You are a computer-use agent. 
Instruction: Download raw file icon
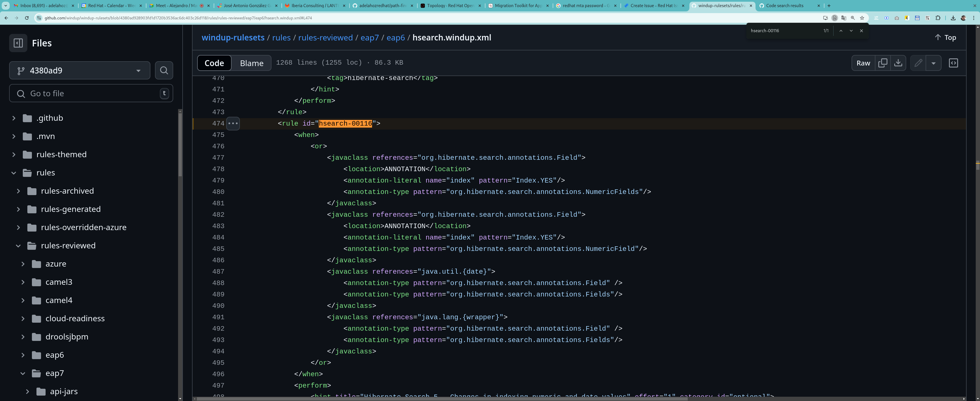898,63
